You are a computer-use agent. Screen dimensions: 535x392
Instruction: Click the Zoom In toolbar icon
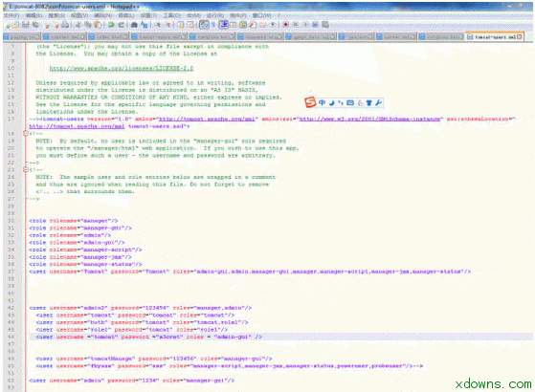click(x=158, y=25)
